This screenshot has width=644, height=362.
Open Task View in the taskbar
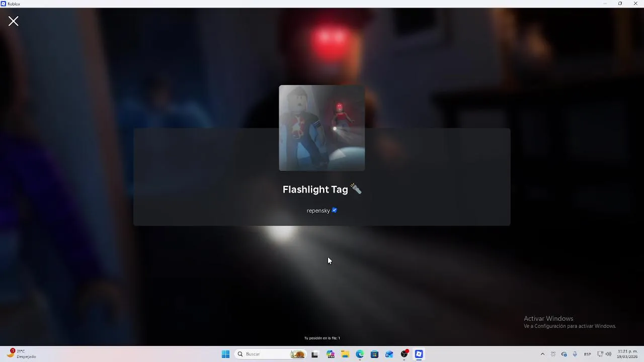(x=315, y=354)
